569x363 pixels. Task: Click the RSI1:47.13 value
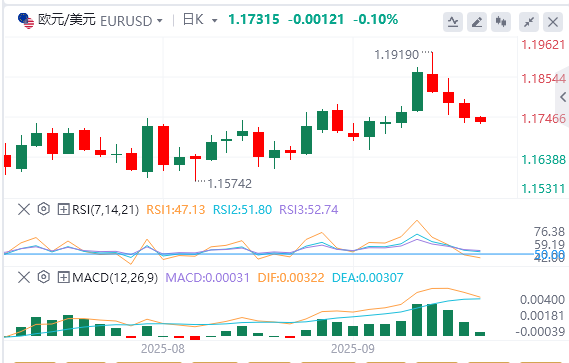pos(176,210)
